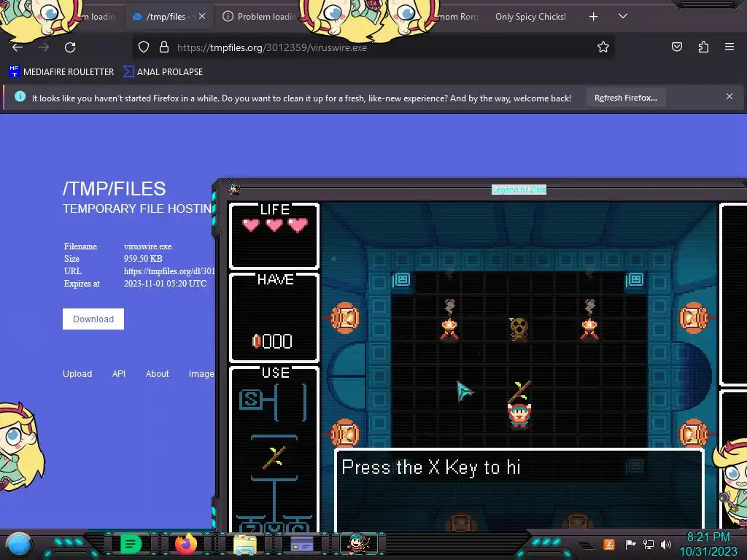The image size is (747, 560).
Task: Close the /tmp/files tab
Action: pos(202,16)
